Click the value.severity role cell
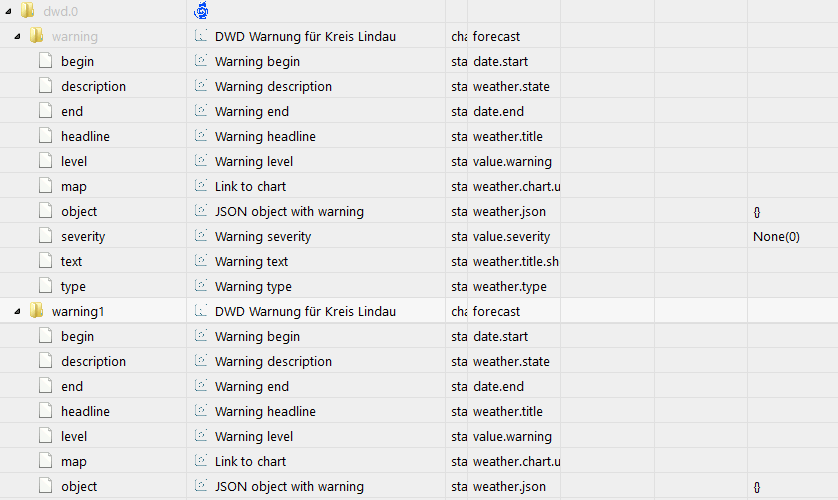This screenshot has height=500, width=838. (511, 237)
